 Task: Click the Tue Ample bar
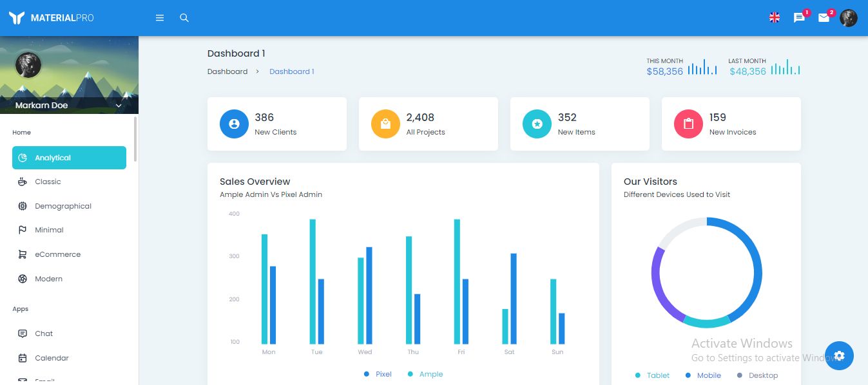point(313,281)
